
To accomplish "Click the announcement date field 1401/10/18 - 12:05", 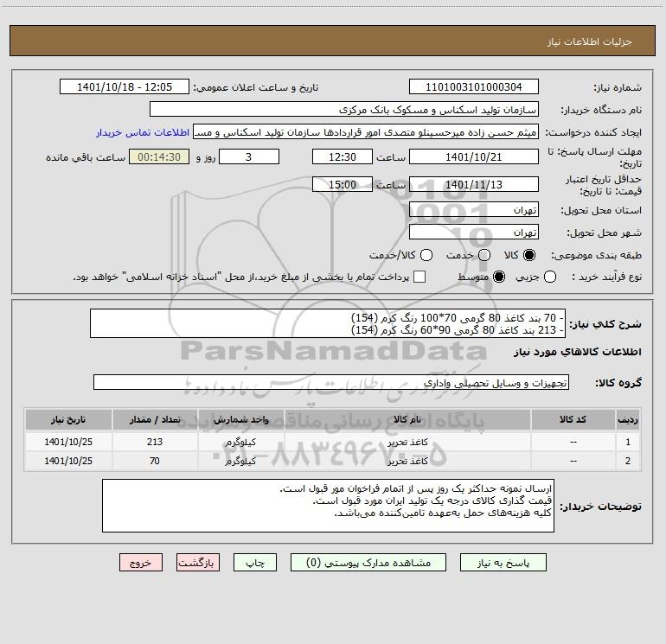I will pyautogui.click(x=125, y=87).
